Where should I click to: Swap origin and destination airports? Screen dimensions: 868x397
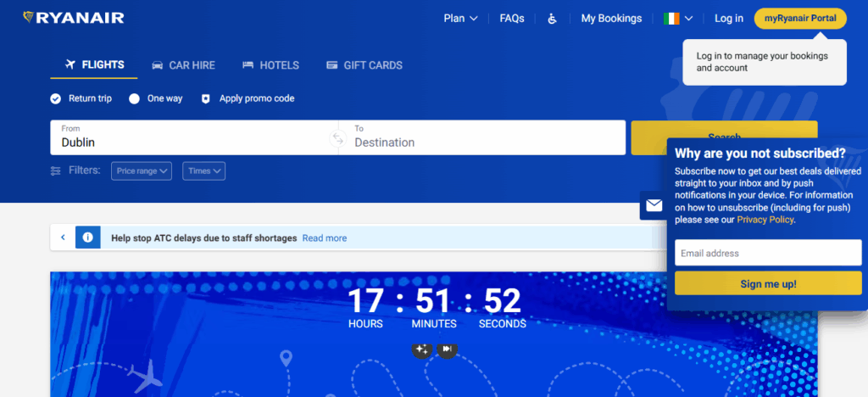337,137
